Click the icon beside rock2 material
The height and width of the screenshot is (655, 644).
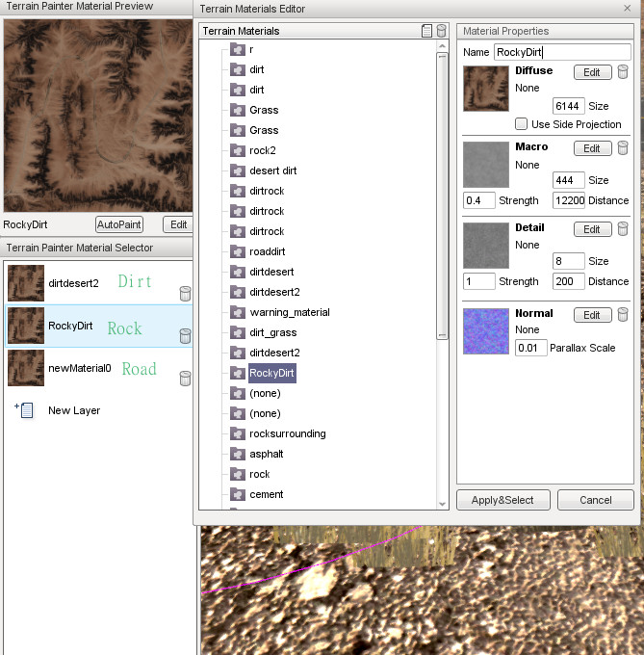238,150
